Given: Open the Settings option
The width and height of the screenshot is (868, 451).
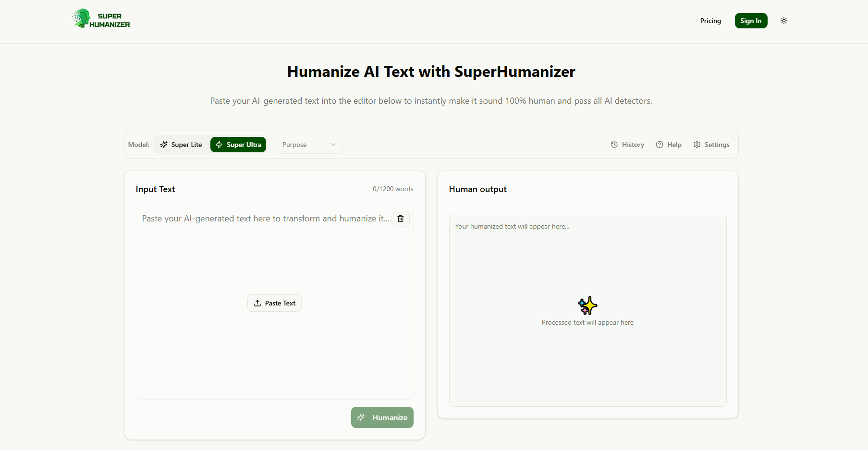Looking at the screenshot, I should tap(711, 145).
